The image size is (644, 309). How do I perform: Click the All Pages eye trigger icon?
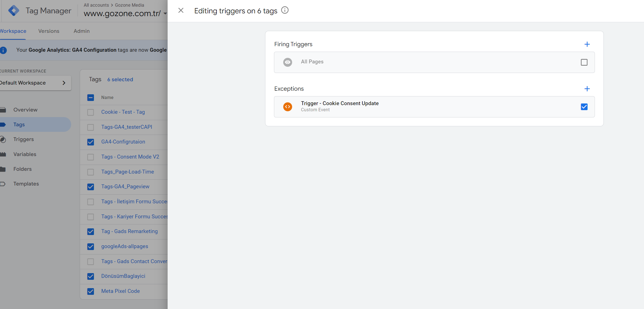click(288, 62)
